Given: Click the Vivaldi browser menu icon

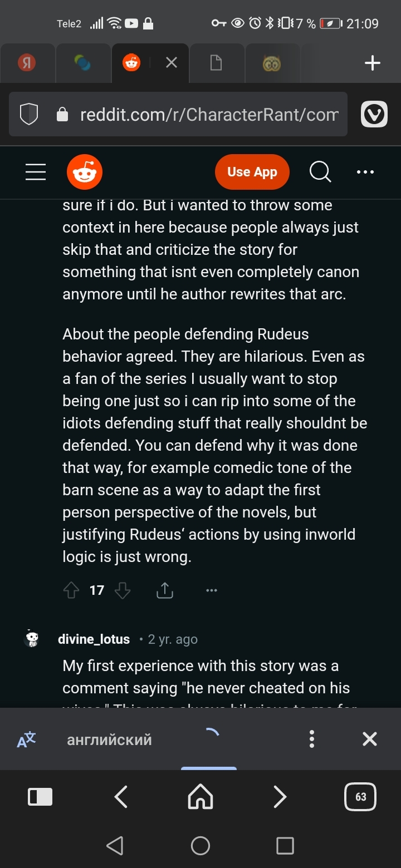Looking at the screenshot, I should 374,115.
